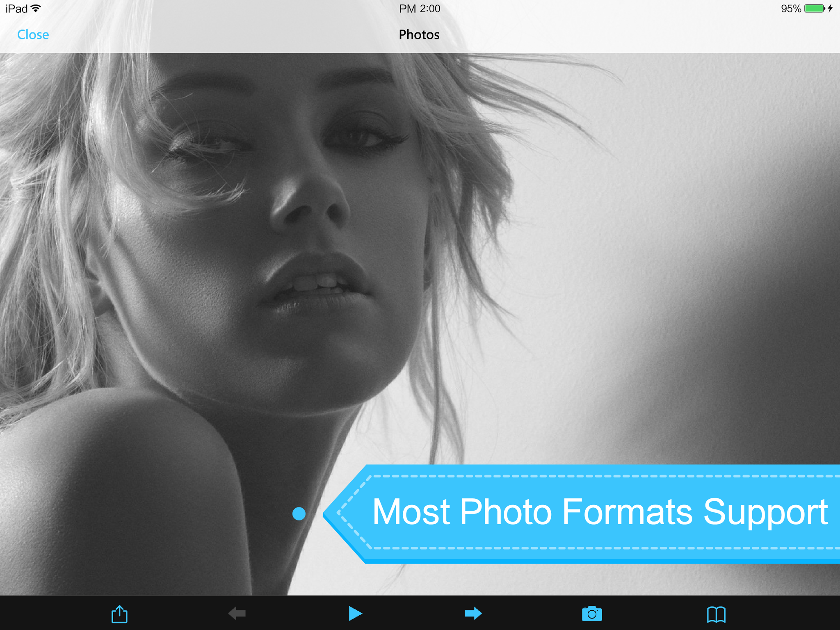Screen dimensions: 840x630
Task: Tap the charging bolt icon
Action: 830,9
